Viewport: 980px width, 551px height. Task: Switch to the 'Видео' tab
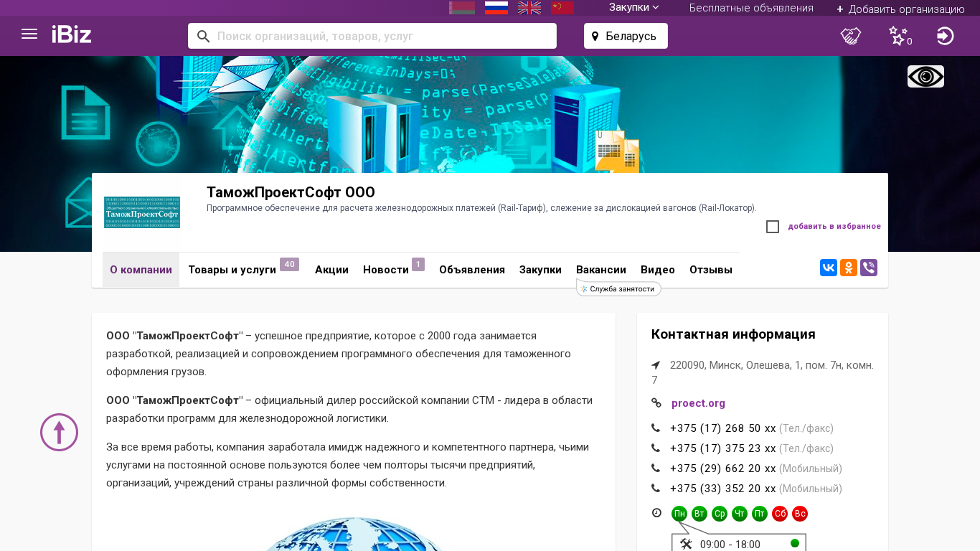tap(658, 270)
